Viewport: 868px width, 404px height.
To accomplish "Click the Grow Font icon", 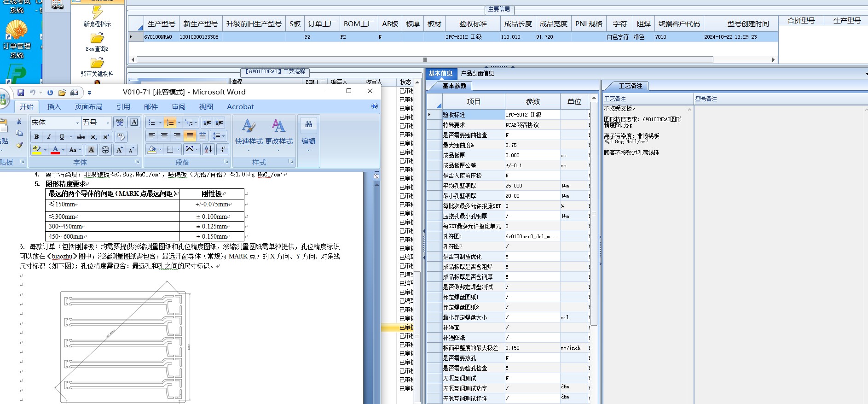I will pos(119,150).
